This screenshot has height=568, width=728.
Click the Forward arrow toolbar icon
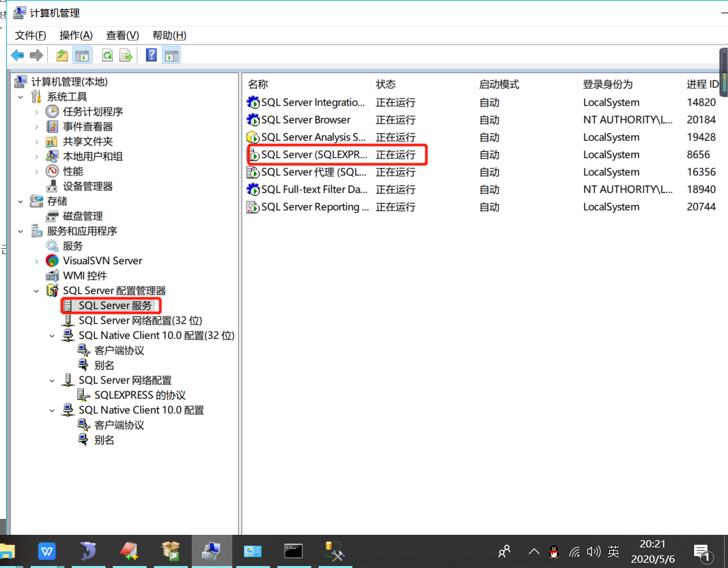coord(36,56)
